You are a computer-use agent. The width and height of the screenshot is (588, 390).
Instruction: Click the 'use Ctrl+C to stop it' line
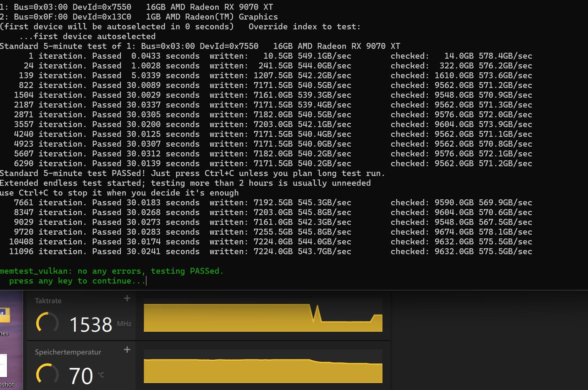point(119,193)
